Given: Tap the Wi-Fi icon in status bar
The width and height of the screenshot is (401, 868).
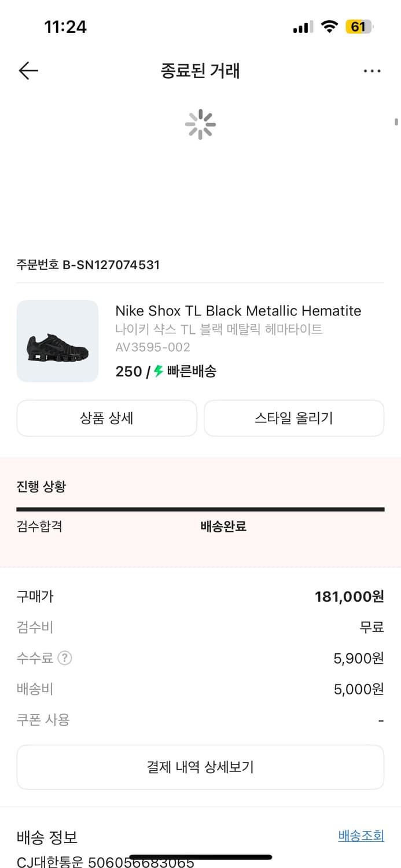Looking at the screenshot, I should point(328,26).
